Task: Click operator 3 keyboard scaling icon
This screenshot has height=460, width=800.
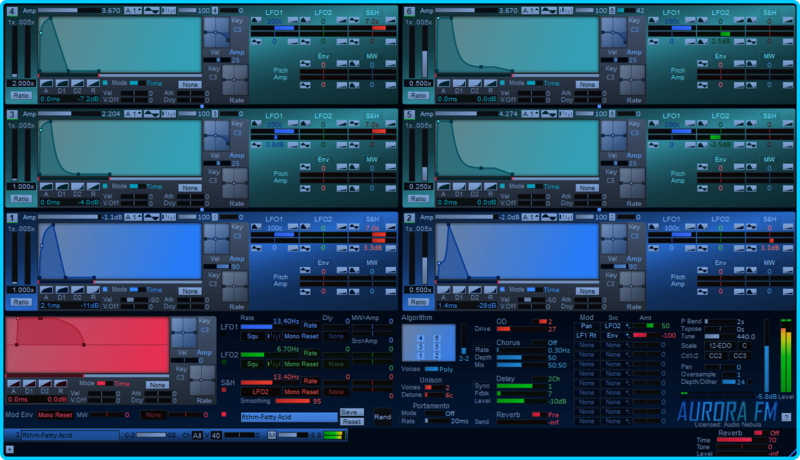Action: coord(168,114)
